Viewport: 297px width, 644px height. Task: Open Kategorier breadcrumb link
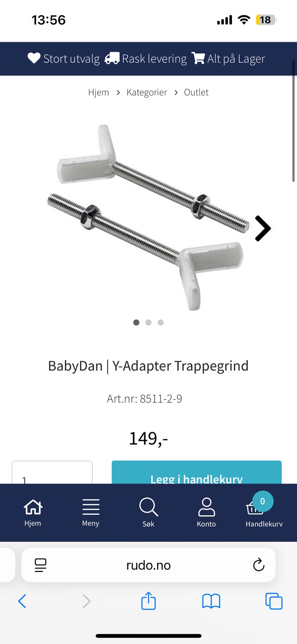tap(147, 92)
